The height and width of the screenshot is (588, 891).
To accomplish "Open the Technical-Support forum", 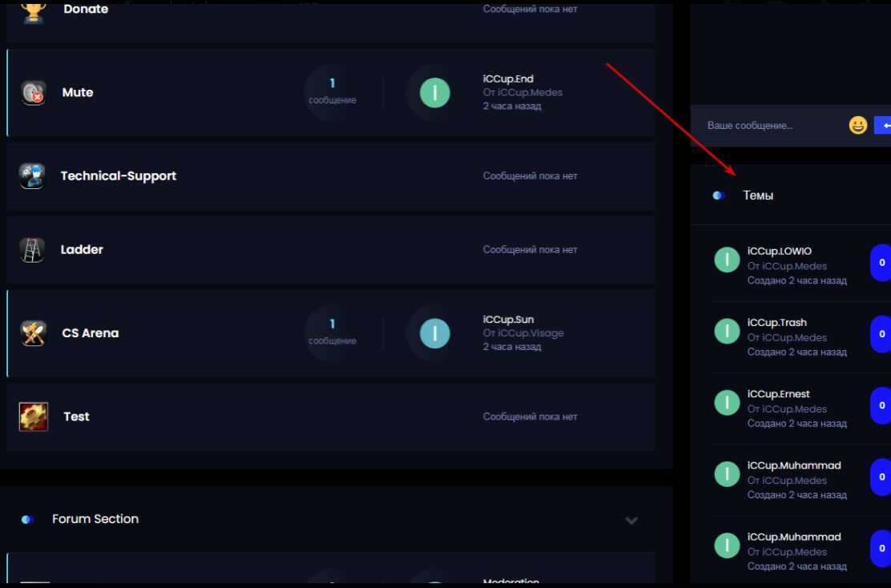I will click(x=119, y=176).
